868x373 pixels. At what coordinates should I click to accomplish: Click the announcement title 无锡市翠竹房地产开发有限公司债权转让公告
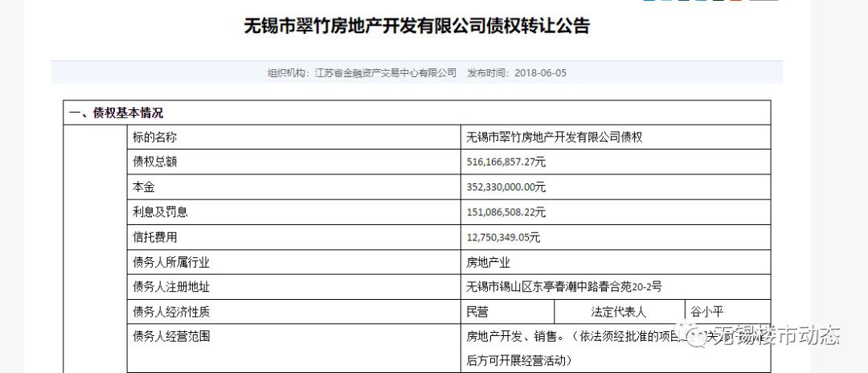(x=416, y=26)
